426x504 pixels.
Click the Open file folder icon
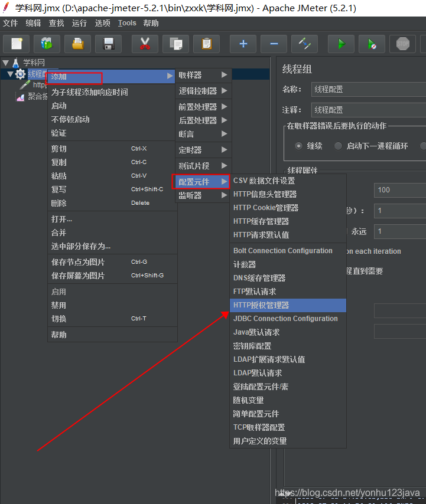tap(77, 44)
